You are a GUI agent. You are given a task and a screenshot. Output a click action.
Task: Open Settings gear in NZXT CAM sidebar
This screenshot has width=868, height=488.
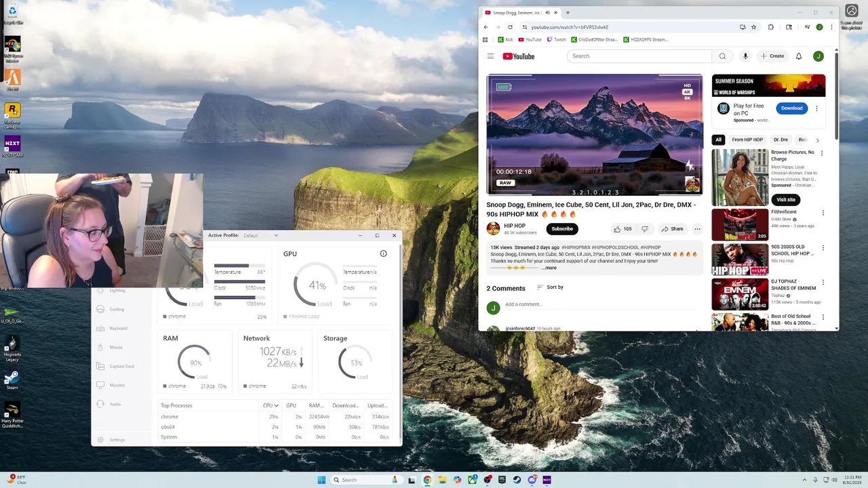click(100, 440)
